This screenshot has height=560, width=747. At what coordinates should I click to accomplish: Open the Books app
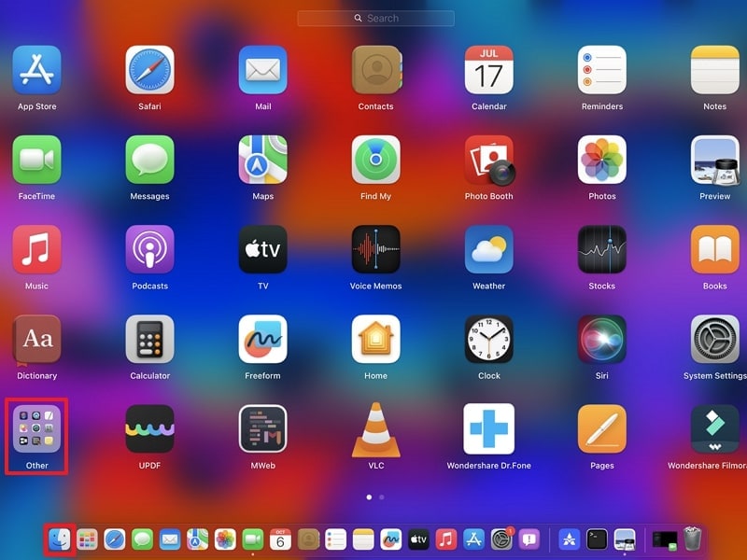pos(715,249)
